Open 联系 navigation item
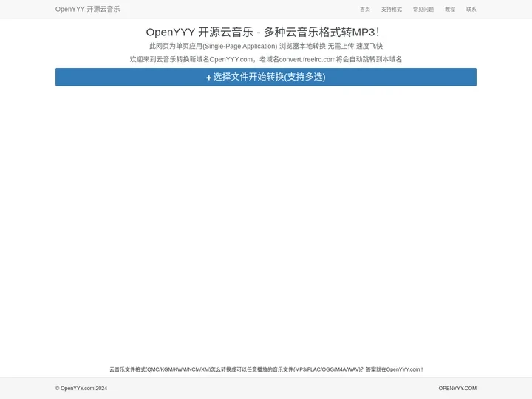Image resolution: width=532 pixels, height=399 pixels. (x=471, y=10)
